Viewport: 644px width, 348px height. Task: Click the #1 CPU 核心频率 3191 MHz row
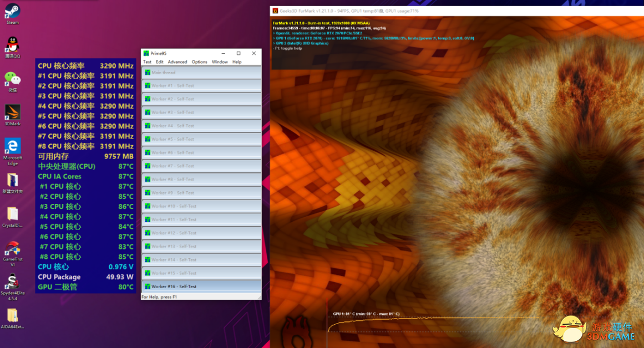click(85, 76)
